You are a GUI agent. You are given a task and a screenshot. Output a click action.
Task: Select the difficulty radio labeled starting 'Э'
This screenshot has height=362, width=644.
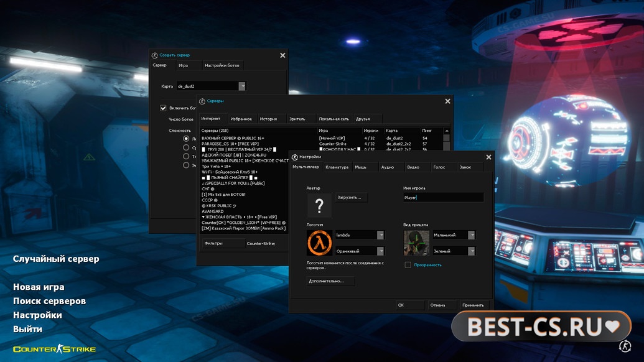186,165
